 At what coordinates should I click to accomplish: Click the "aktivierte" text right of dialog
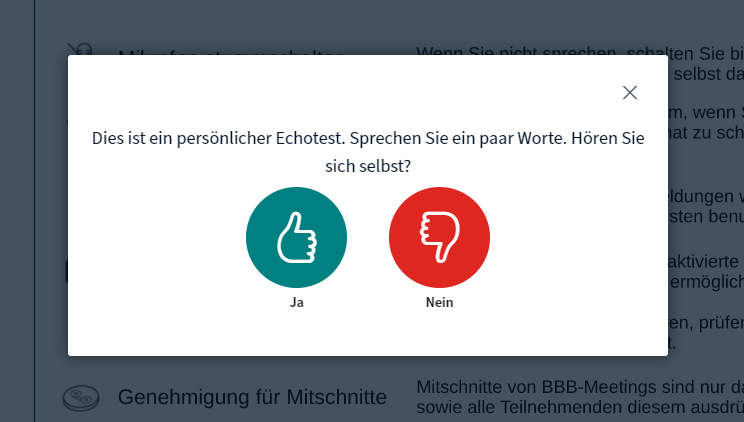tap(705, 261)
